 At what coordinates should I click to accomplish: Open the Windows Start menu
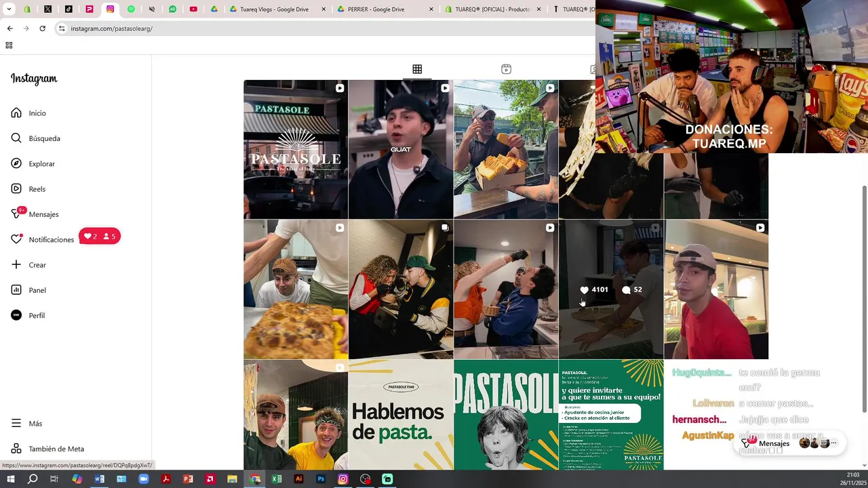[10, 479]
